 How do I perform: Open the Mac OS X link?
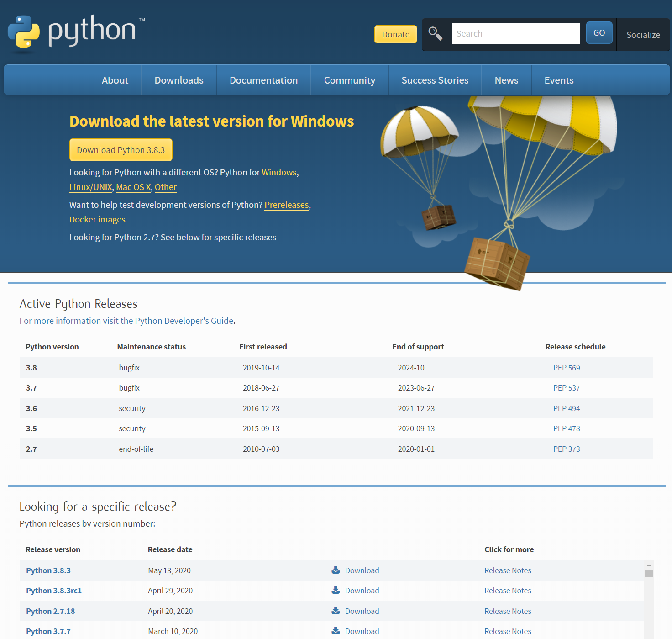(133, 187)
